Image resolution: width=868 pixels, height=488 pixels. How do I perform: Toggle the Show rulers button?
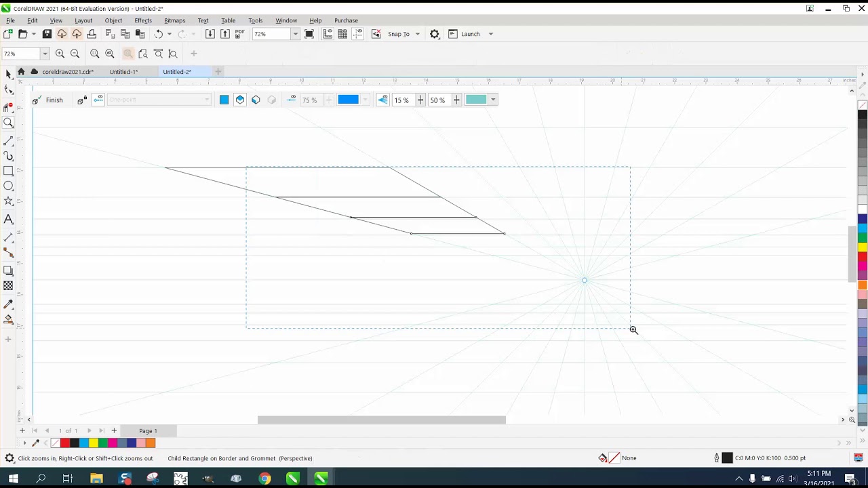pos(328,34)
